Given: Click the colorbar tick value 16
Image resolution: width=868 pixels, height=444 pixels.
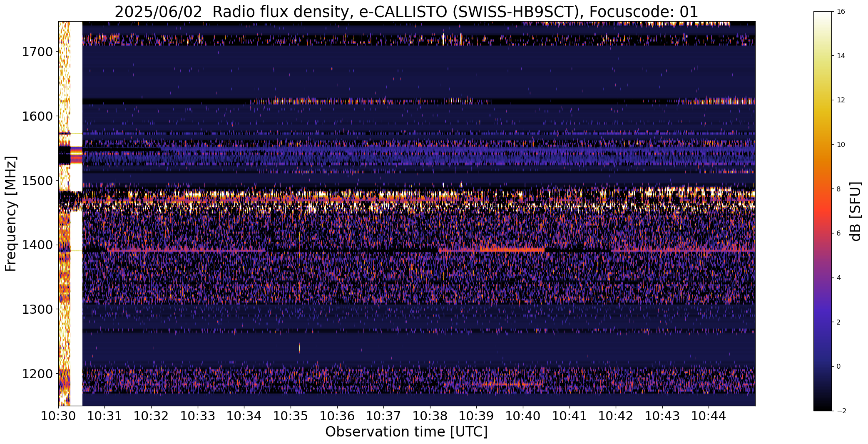Looking at the screenshot, I should click(x=841, y=12).
